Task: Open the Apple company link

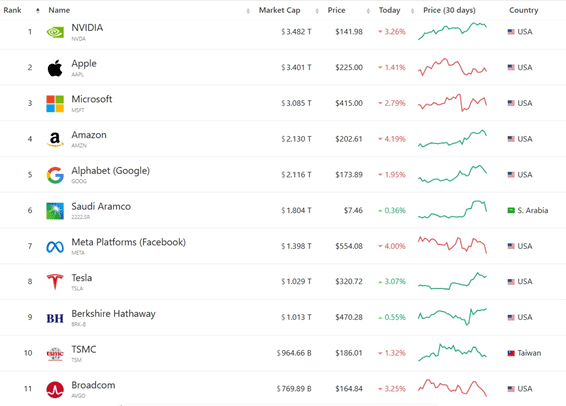Action: [x=84, y=64]
